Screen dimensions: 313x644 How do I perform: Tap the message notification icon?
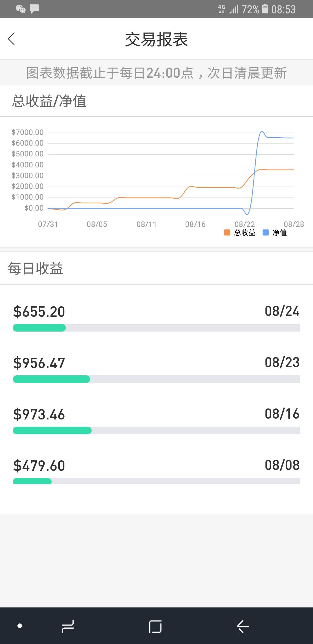pos(34,9)
